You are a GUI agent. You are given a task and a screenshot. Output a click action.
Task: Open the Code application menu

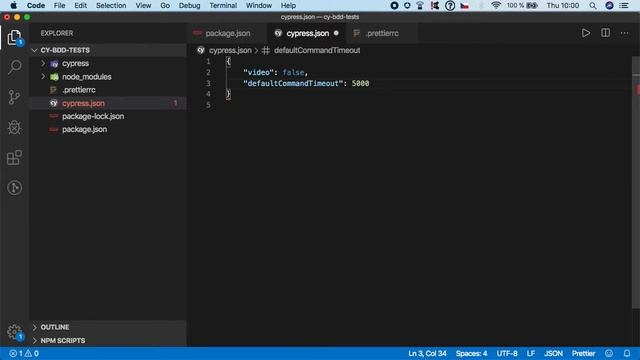pyautogui.click(x=36, y=6)
